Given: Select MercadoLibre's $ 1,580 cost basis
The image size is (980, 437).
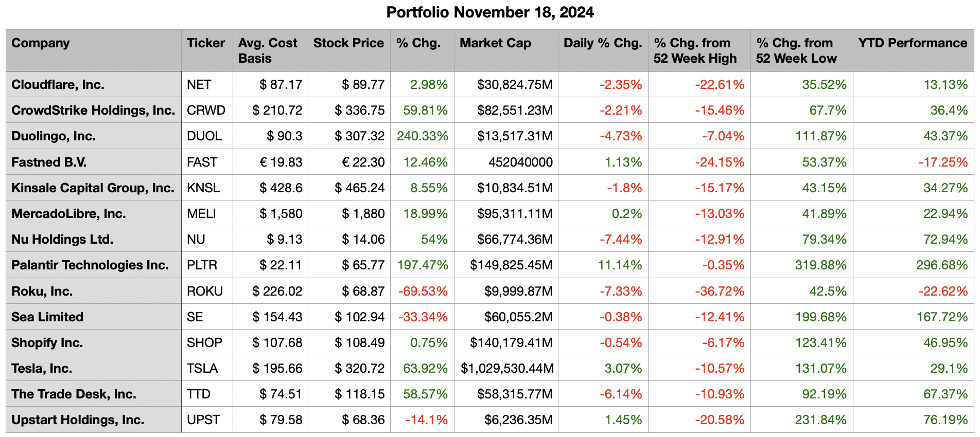Looking at the screenshot, I should click(281, 214).
